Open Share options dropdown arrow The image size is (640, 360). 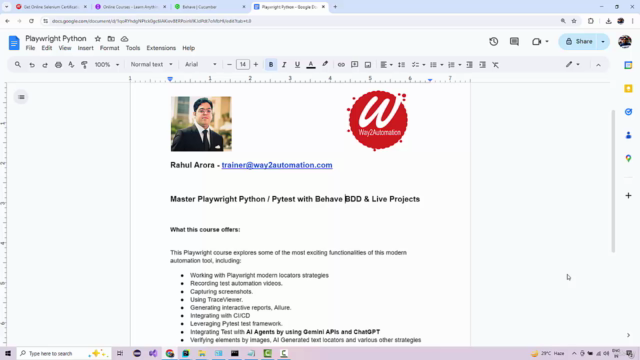603,42
